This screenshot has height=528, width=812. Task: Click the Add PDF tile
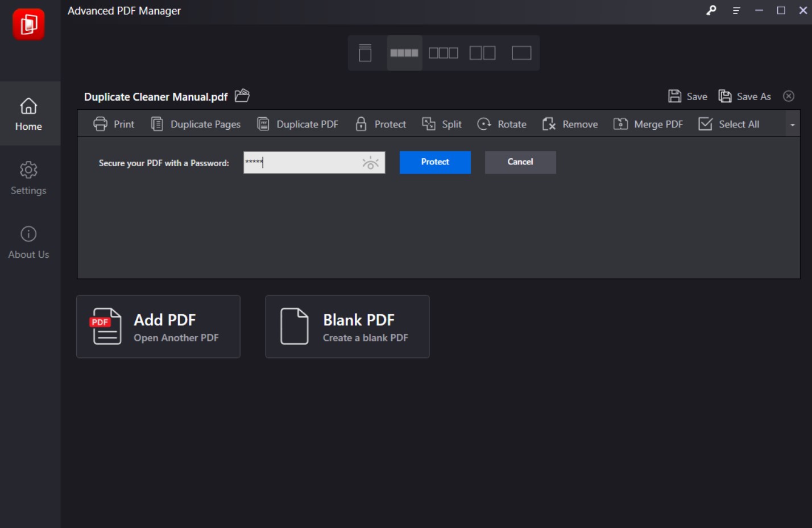158,327
